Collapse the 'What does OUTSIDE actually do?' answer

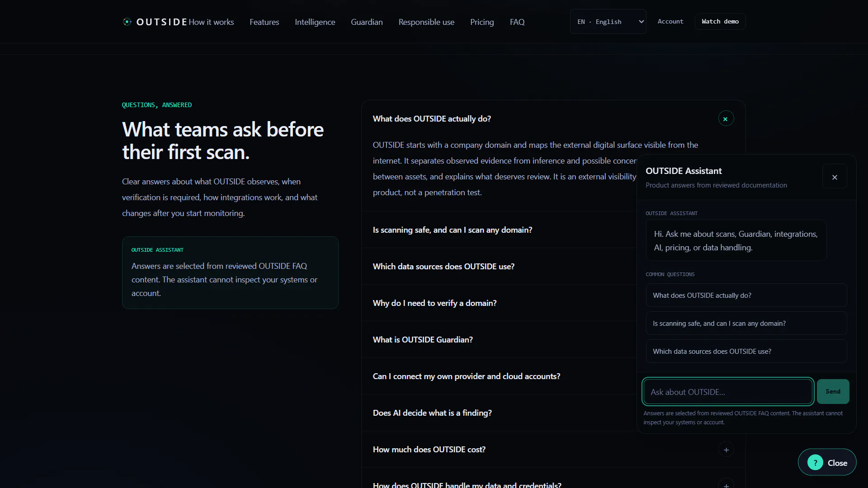pos(726,119)
